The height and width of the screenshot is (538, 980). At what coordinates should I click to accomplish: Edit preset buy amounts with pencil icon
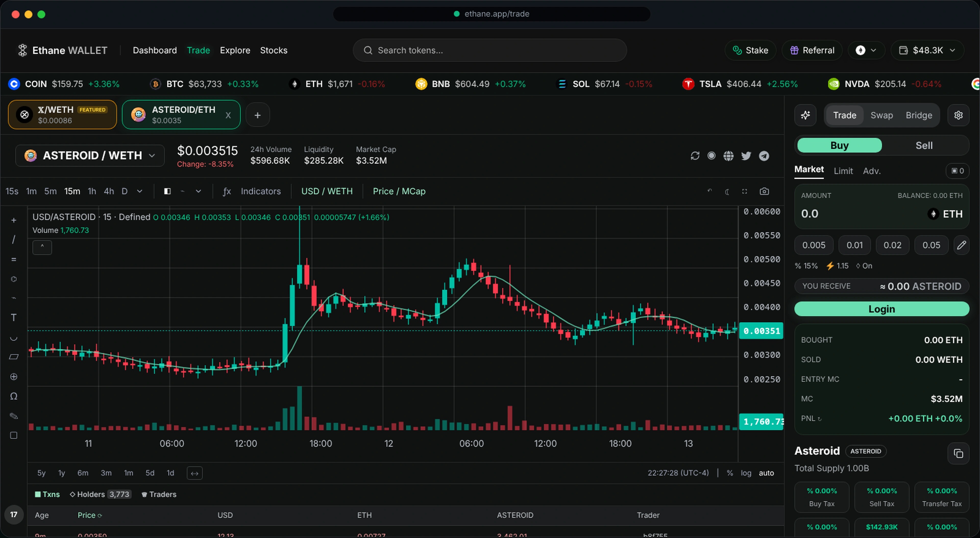point(961,245)
